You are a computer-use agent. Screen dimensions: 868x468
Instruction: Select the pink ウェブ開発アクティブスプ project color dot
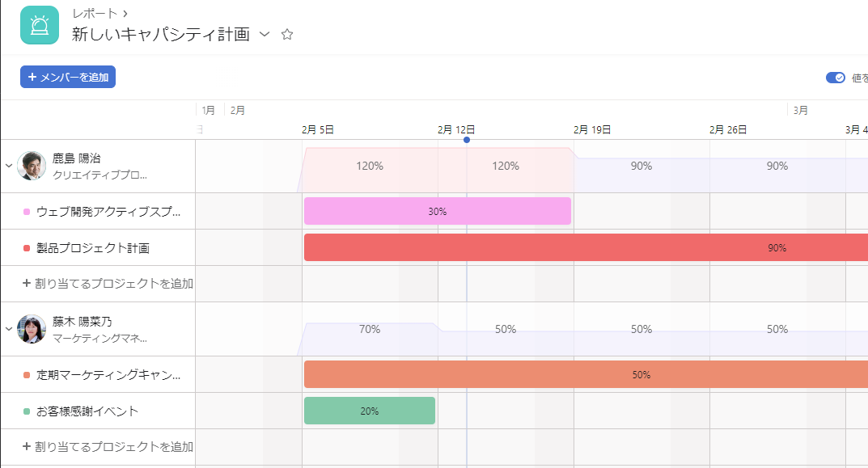pyautogui.click(x=27, y=212)
